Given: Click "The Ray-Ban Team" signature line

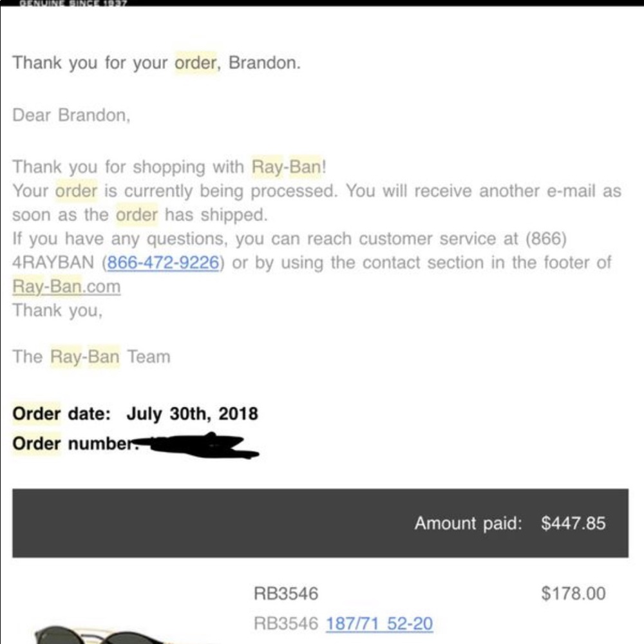Looking at the screenshot, I should (91, 357).
